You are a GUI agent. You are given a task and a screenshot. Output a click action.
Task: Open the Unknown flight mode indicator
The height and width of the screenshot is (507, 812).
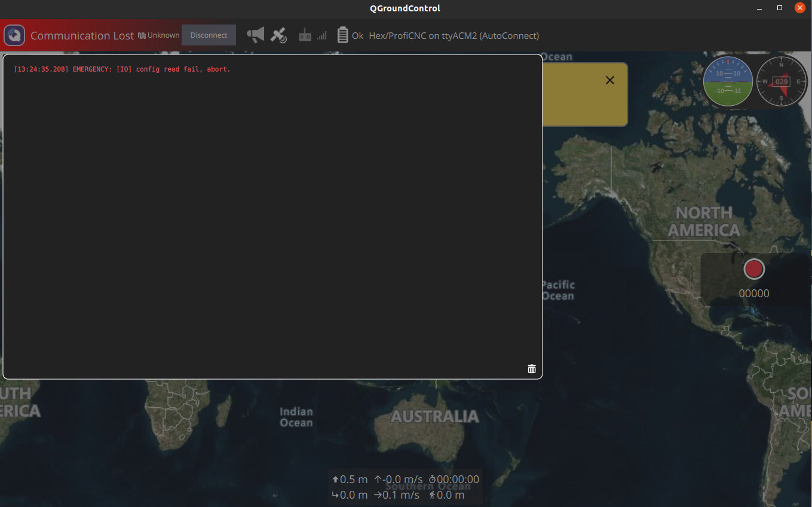click(158, 35)
